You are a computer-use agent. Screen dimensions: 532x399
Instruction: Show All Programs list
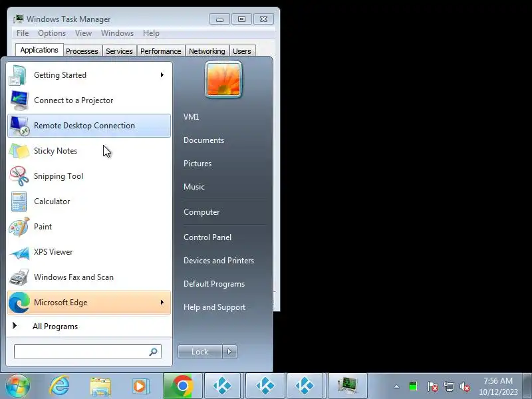pos(89,327)
